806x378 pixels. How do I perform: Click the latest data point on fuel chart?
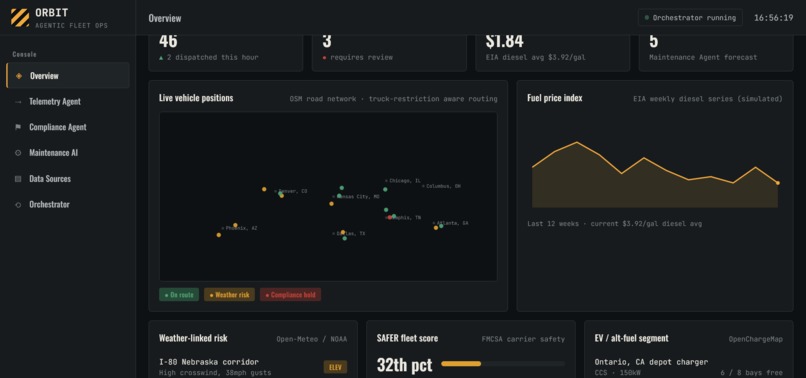coord(778,183)
